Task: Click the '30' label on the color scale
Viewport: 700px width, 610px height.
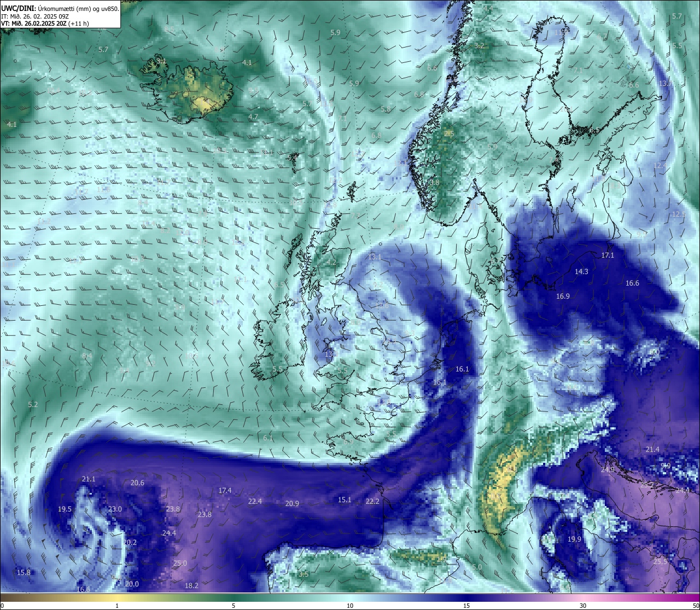Action: [x=583, y=606]
